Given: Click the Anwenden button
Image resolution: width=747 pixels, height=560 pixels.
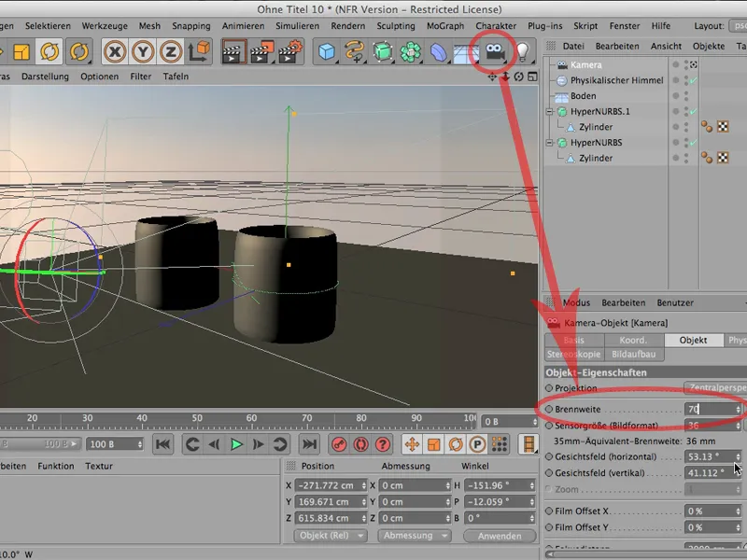Looking at the screenshot, I should tap(500, 536).
